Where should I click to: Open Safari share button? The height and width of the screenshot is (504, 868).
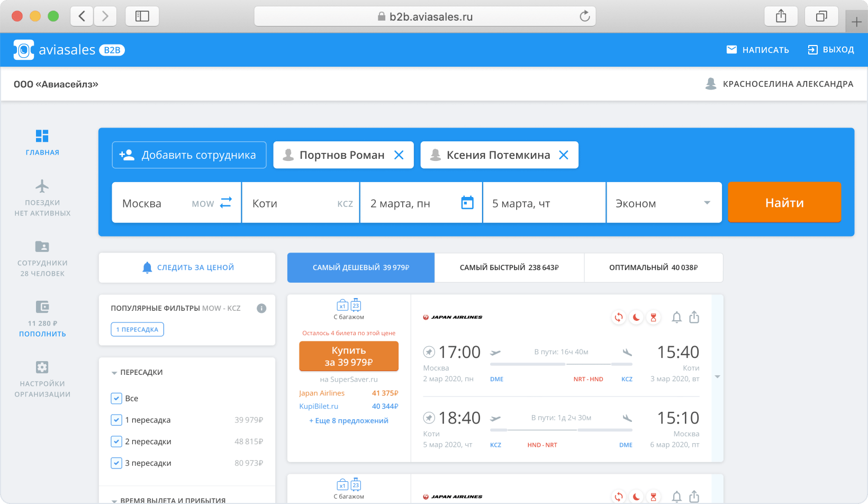tap(781, 16)
